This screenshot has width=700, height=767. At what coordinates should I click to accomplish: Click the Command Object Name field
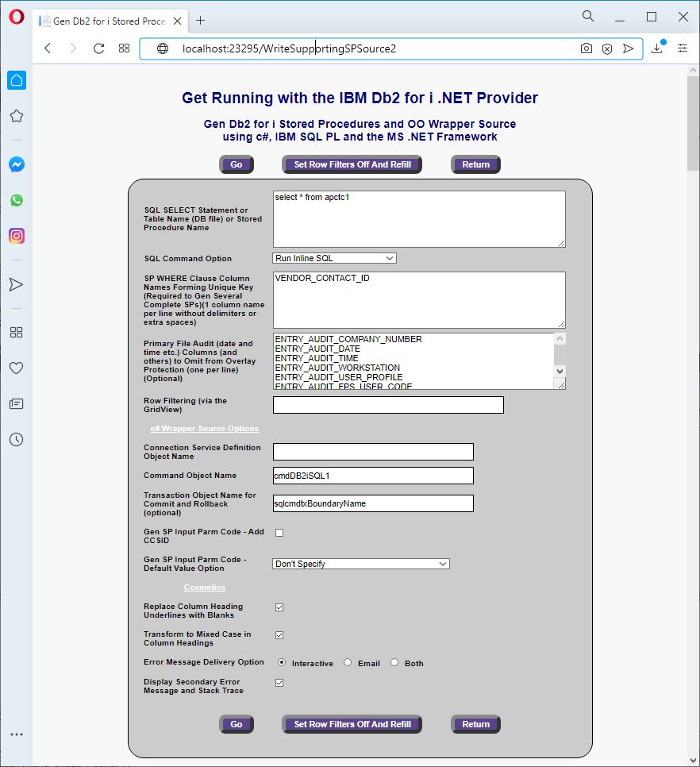coord(373,476)
